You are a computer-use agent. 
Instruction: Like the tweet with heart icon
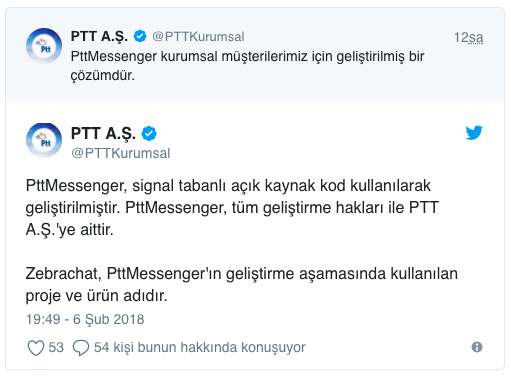(x=36, y=348)
